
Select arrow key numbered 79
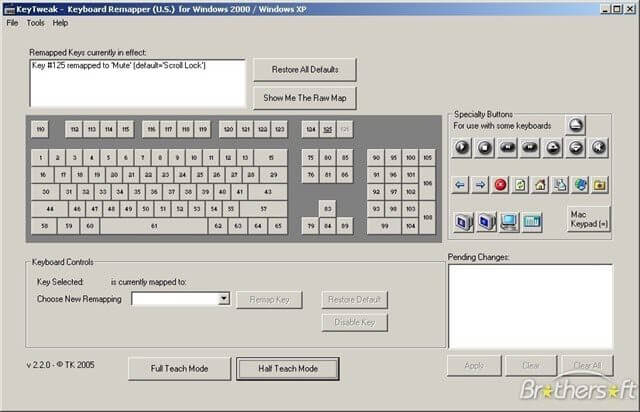point(311,226)
